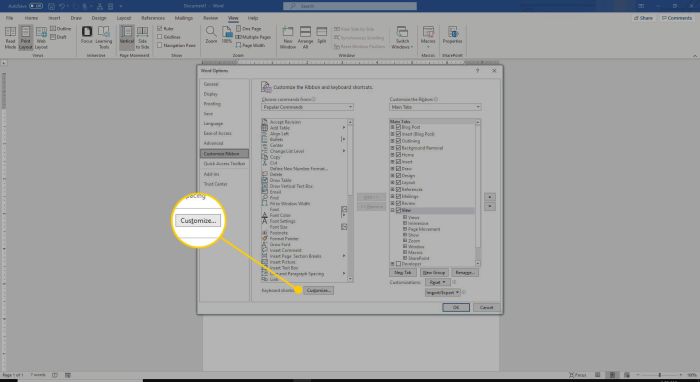
Task: Select Side to Side page movement
Action: (142, 37)
